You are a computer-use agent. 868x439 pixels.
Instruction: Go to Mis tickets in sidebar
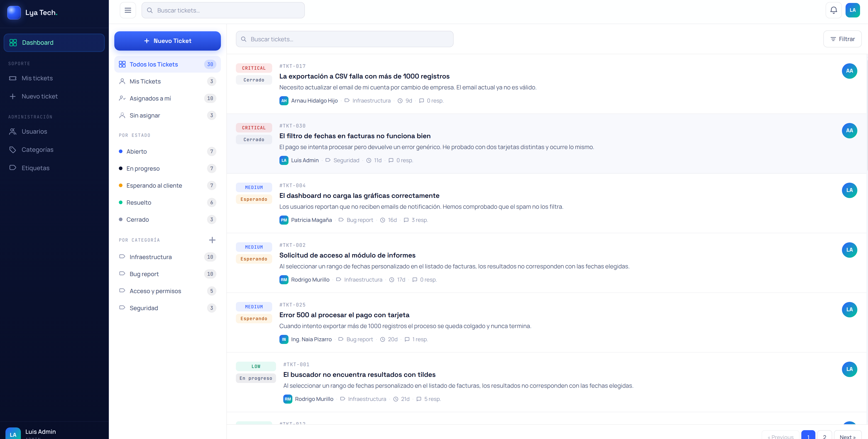pos(54,78)
